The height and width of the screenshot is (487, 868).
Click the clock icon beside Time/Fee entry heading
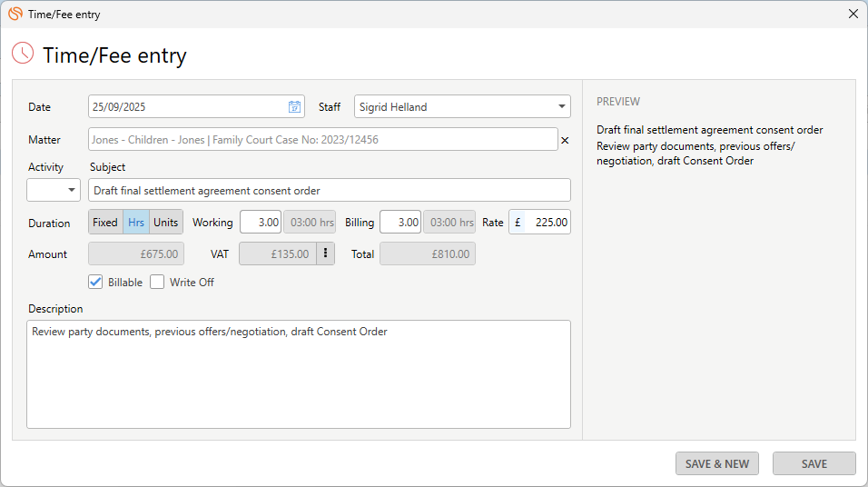coord(22,54)
